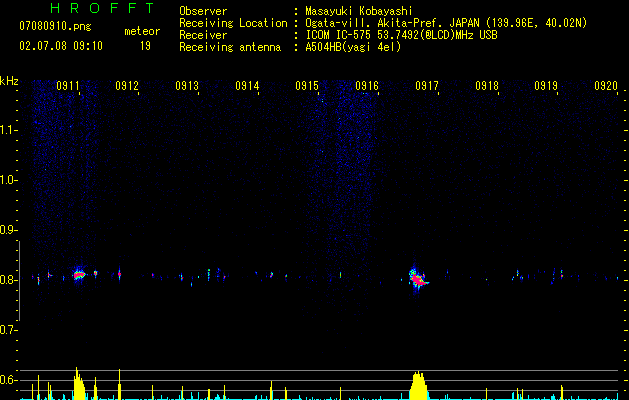Click the meteor count 19

[x=145, y=46]
